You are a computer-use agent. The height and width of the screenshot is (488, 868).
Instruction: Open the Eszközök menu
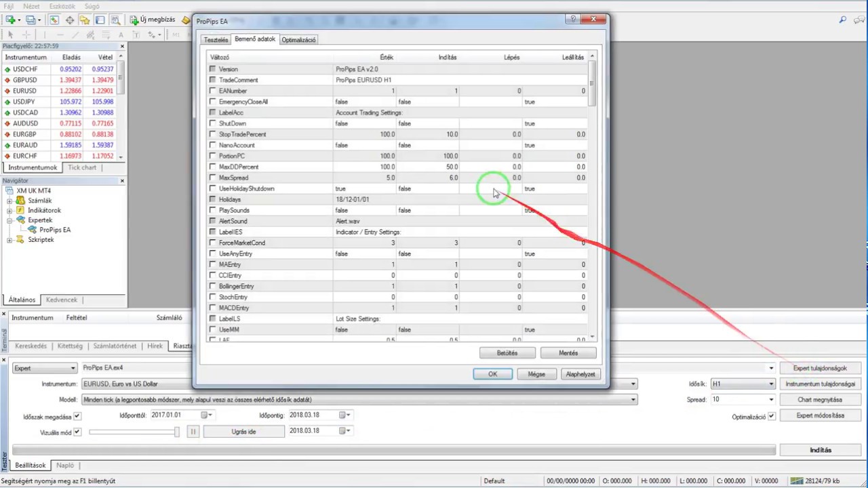62,6
